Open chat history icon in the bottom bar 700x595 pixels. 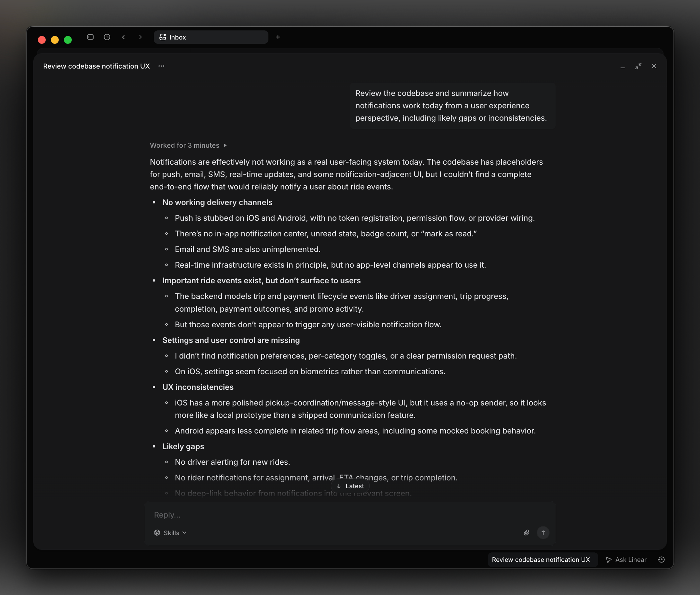tap(661, 559)
